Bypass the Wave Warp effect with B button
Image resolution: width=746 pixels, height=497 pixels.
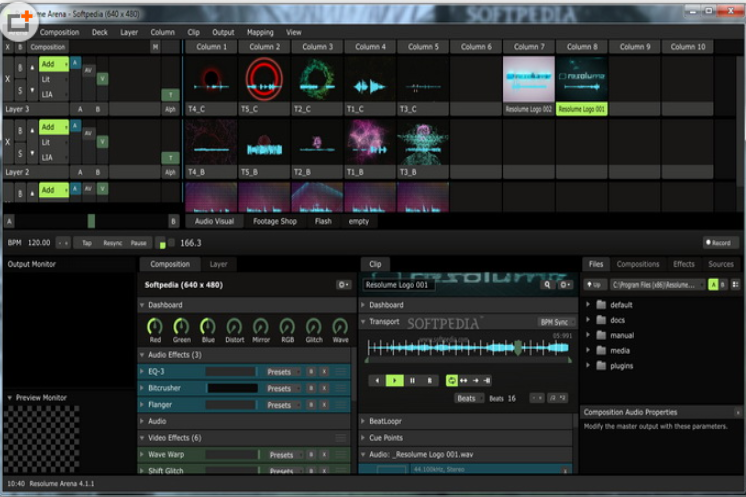point(311,455)
